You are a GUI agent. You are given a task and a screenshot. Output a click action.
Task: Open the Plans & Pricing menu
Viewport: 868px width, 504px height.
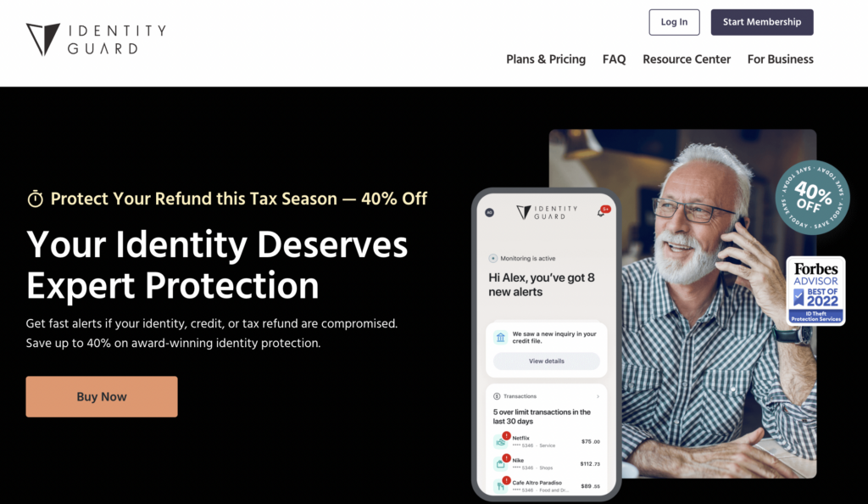(x=546, y=59)
